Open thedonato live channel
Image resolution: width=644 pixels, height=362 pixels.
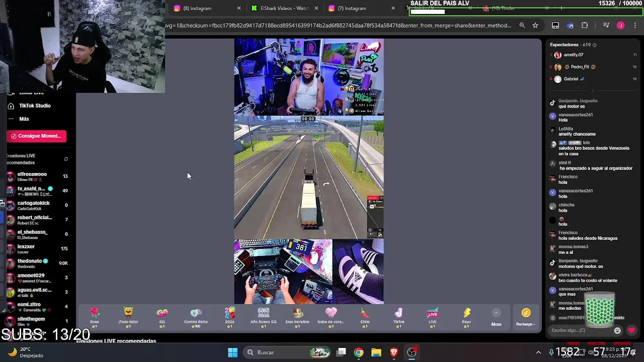38,263
